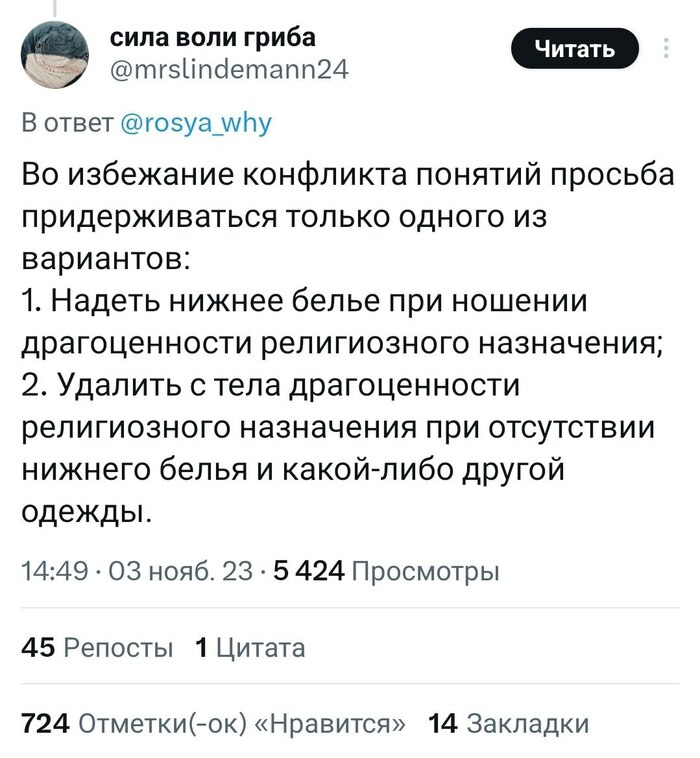Open the author's shark profile avatar
The width and height of the screenshot is (700, 758).
click(x=54, y=55)
